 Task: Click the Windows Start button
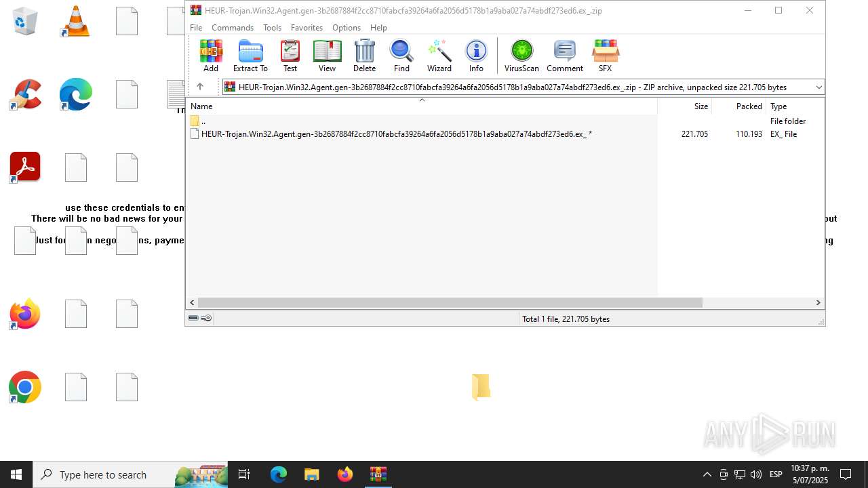pos(16,474)
